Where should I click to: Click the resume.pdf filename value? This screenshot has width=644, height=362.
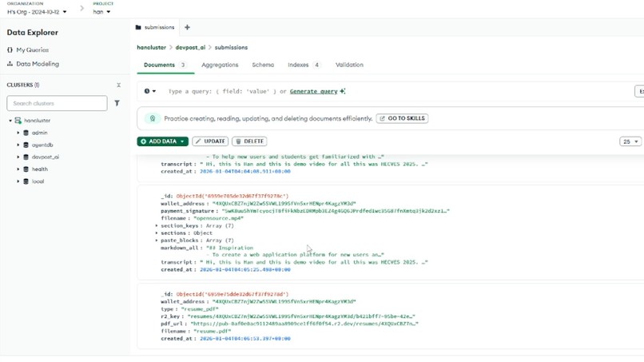pos(213,331)
